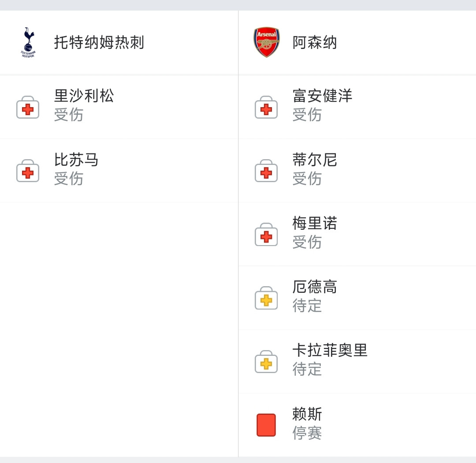Select the red card icon beside 赖斯
476x463 pixels.
pos(266,425)
